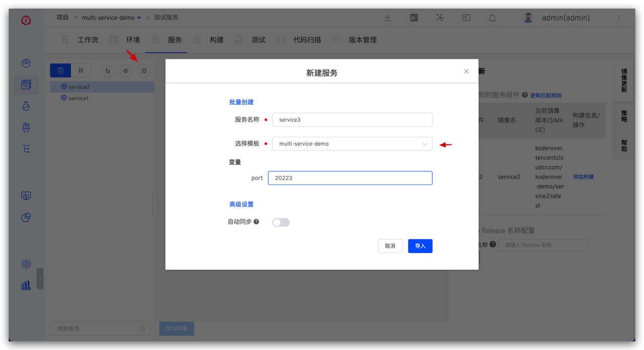This screenshot has height=350, width=644.
Task: Switch to the service order sorting view
Action: (81, 71)
